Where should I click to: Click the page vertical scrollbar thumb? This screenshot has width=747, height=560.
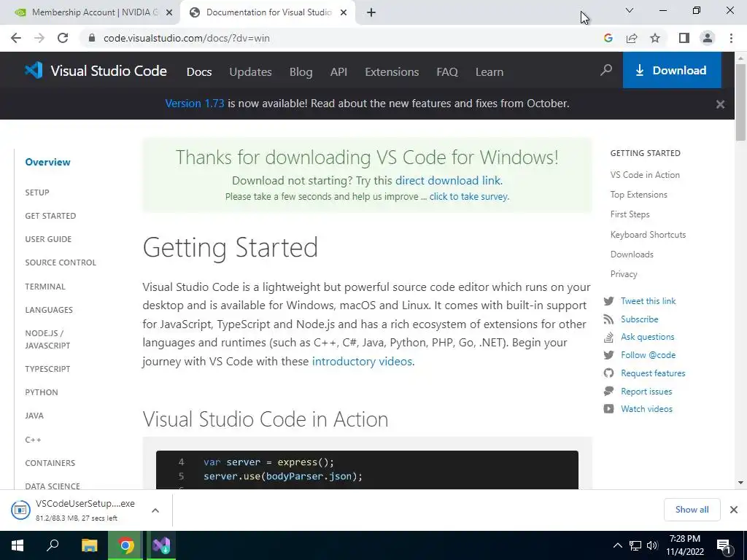point(740,102)
